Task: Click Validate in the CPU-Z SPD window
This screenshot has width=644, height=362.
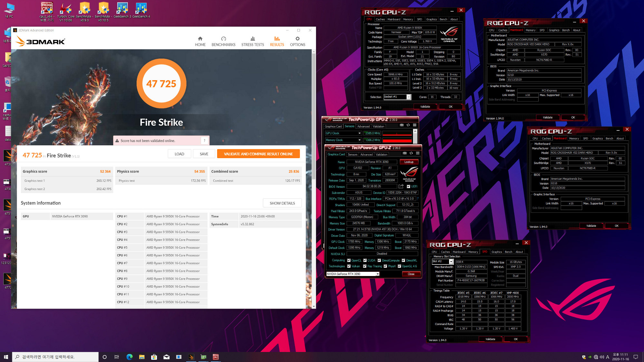Action: 490,339
